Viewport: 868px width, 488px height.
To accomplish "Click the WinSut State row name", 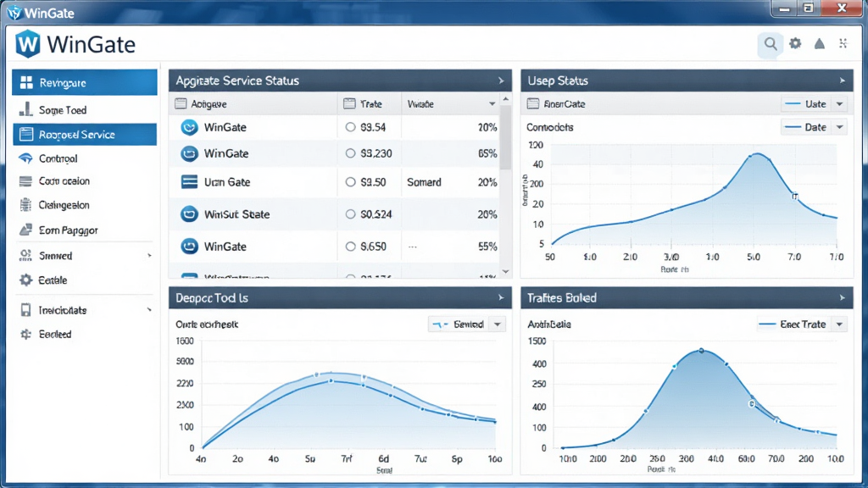I will [237, 214].
